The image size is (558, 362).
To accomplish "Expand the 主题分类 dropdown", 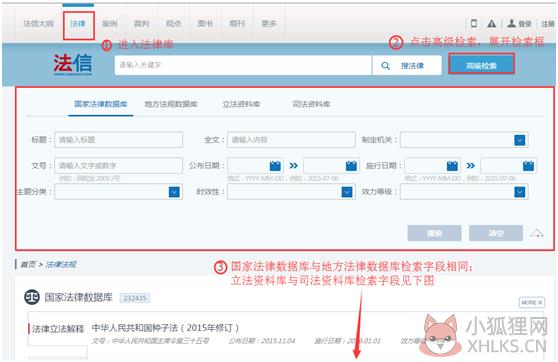I will [x=174, y=192].
